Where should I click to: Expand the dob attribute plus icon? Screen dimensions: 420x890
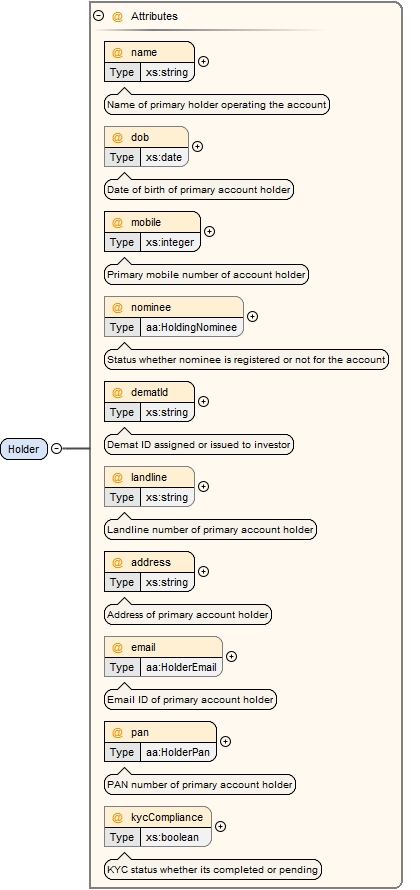pos(197,146)
